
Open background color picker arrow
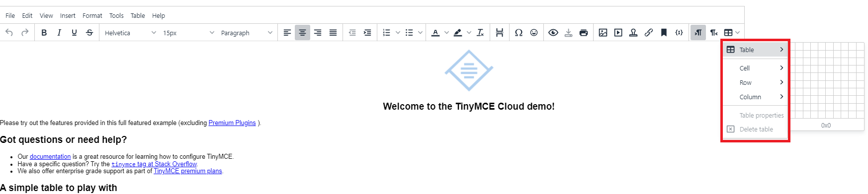pyautogui.click(x=469, y=33)
